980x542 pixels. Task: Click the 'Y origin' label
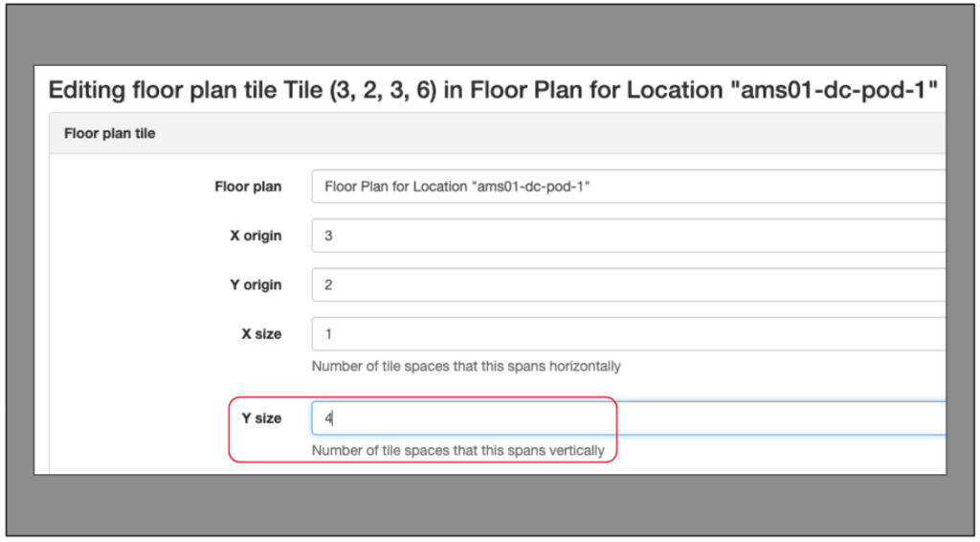point(256,285)
